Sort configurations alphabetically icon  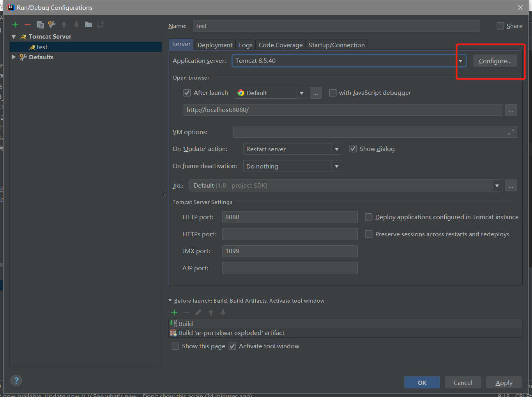click(x=101, y=25)
